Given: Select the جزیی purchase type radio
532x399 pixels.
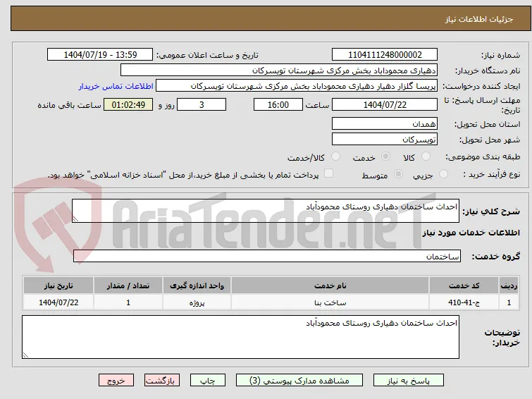Looking at the screenshot, I should (443, 174).
